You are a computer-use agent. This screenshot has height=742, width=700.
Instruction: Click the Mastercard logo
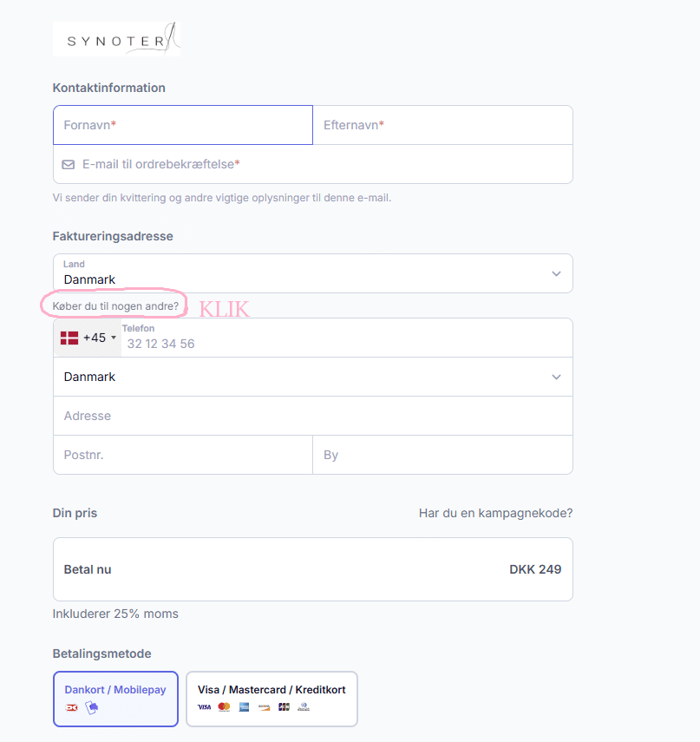[x=224, y=707]
